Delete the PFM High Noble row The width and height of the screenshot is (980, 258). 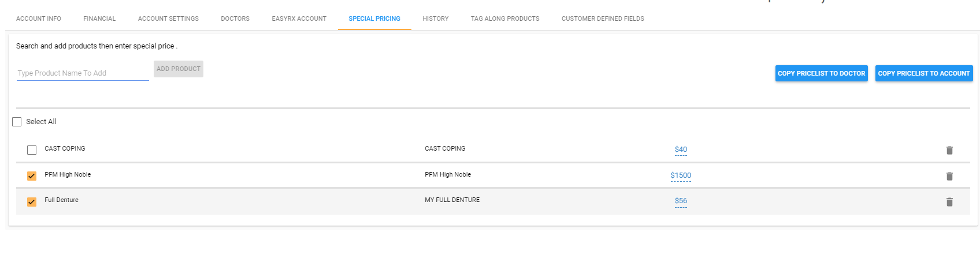(x=949, y=176)
